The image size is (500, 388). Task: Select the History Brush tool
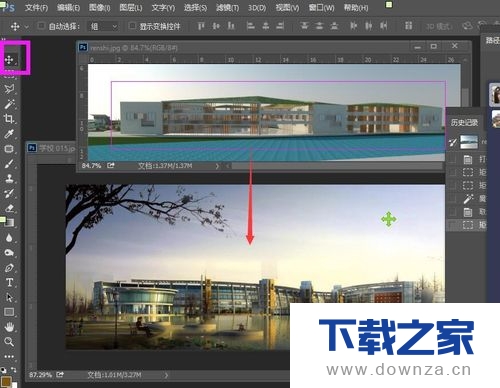(x=9, y=193)
